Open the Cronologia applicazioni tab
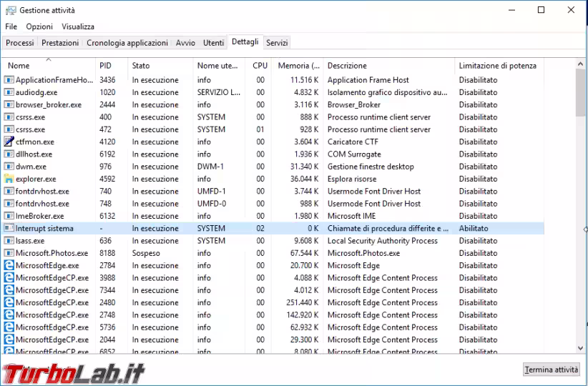This screenshot has height=386, width=588. coord(127,43)
